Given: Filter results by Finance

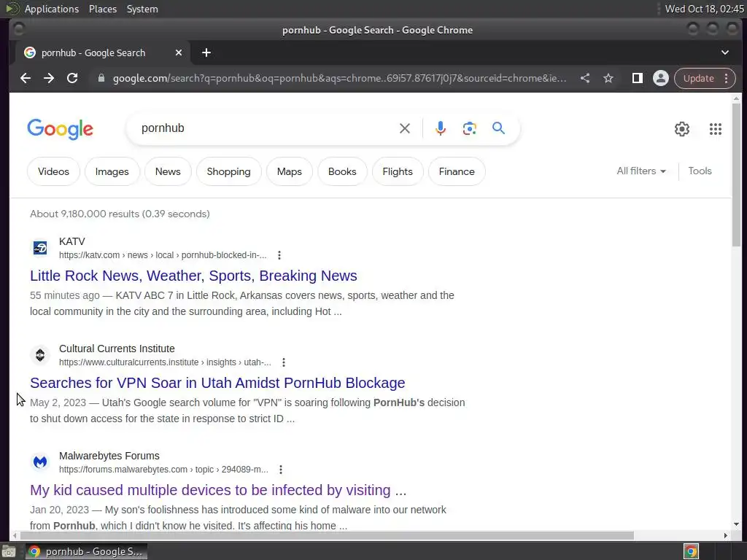Looking at the screenshot, I should click(x=457, y=171).
